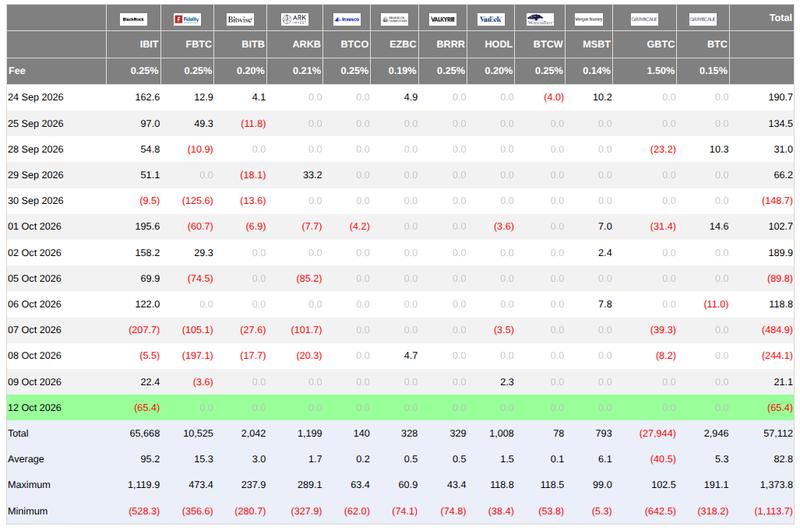Click the Grayscale logo above the BTC column
This screenshot has width=800, height=530.
tap(703, 19)
